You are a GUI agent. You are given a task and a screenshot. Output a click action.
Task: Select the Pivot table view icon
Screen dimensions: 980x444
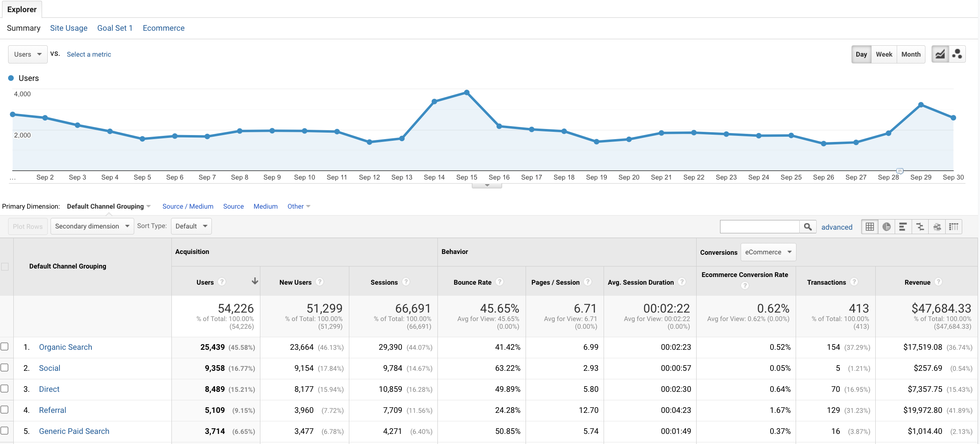tap(954, 227)
